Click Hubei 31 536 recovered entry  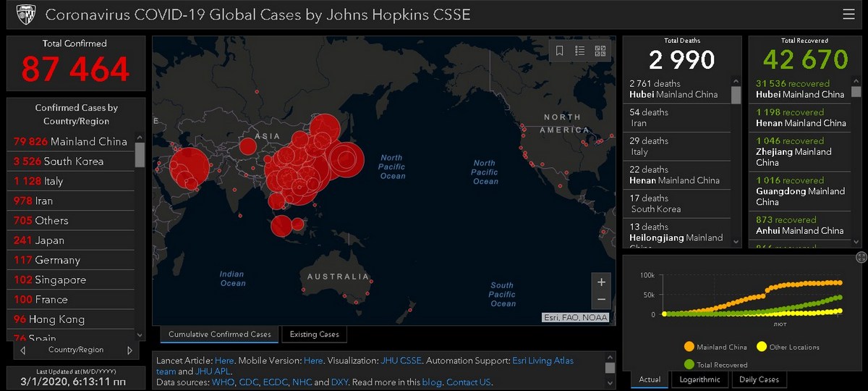[801, 89]
